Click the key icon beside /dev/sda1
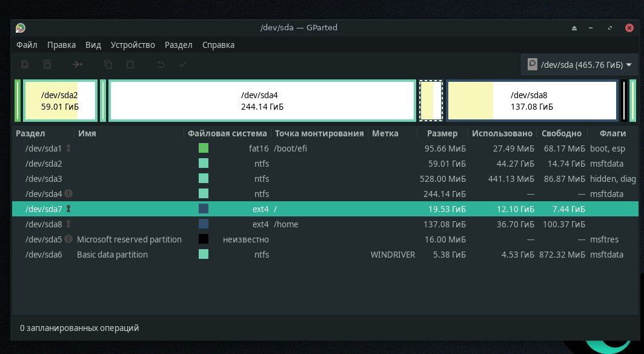 [68, 148]
